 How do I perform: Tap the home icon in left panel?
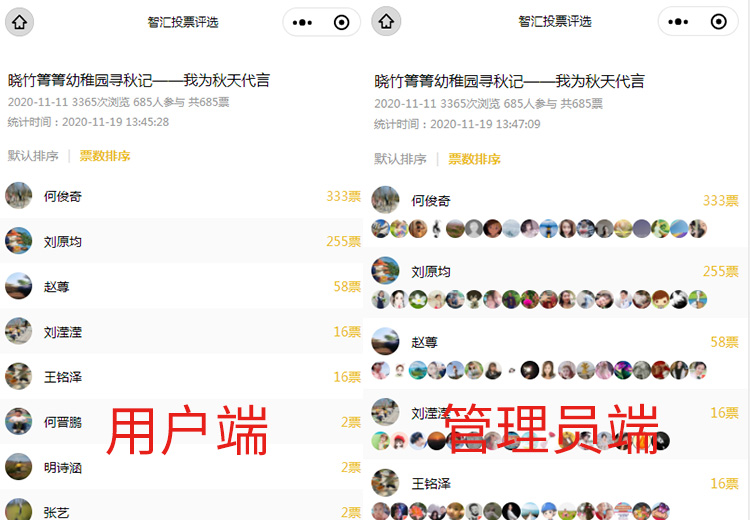[x=19, y=22]
